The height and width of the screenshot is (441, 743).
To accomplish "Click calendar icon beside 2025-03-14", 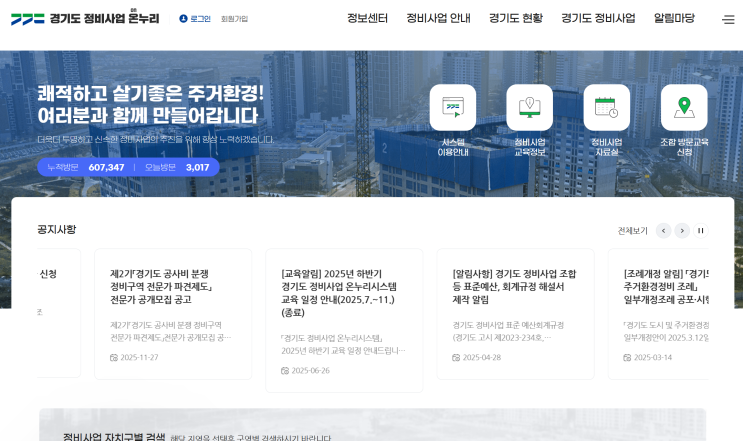I will [x=627, y=358].
